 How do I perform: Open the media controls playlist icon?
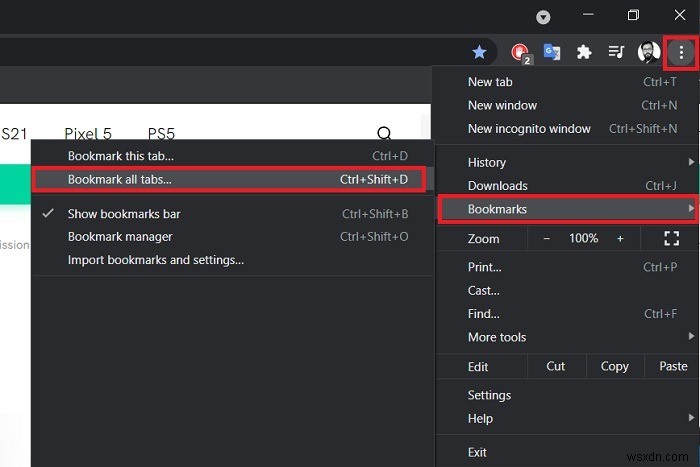[616, 52]
